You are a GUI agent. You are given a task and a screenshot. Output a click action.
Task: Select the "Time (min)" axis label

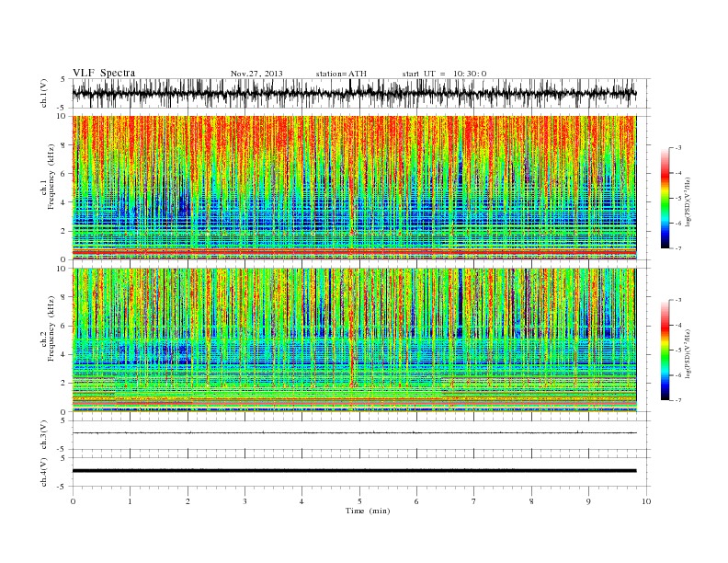[368, 511]
